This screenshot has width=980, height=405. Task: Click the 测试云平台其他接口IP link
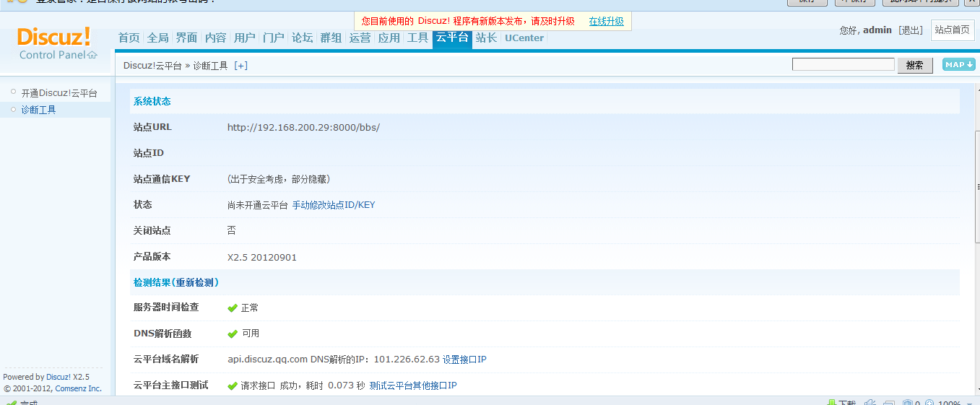pos(413,386)
